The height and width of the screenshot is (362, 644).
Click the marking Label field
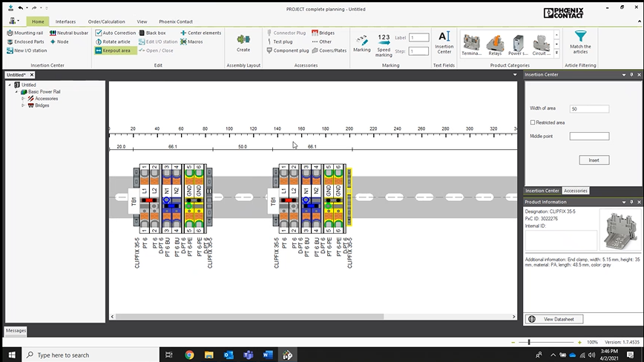tap(419, 37)
